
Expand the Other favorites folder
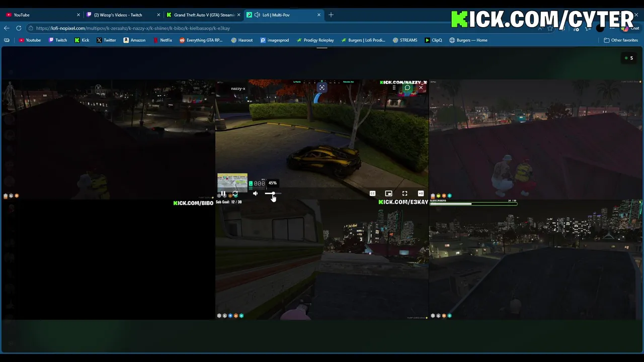[621, 40]
